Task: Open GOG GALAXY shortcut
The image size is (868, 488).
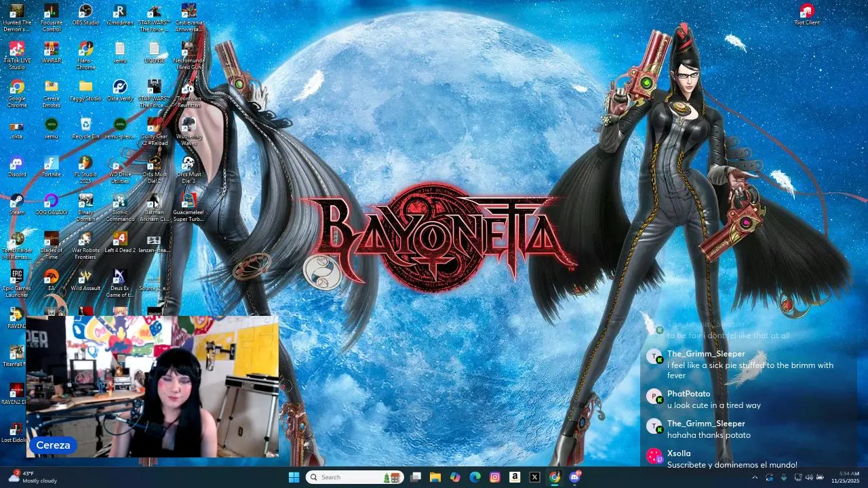Action: click(x=51, y=205)
